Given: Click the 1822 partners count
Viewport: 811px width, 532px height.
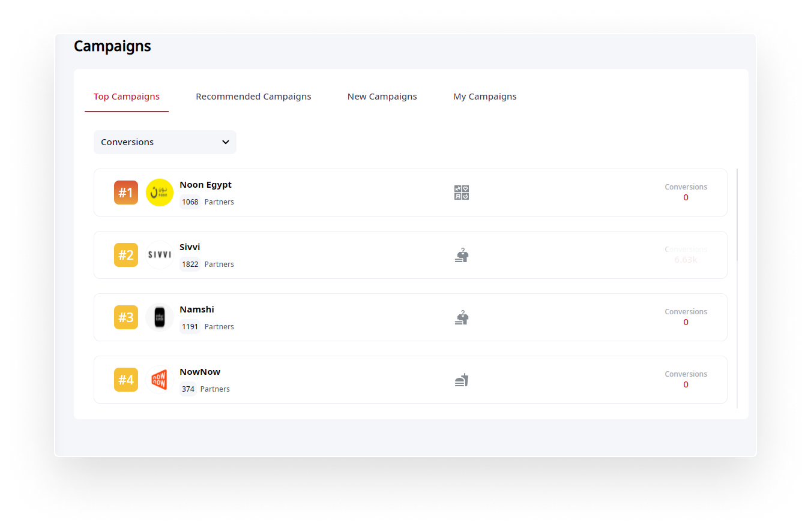Looking at the screenshot, I should coord(190,265).
